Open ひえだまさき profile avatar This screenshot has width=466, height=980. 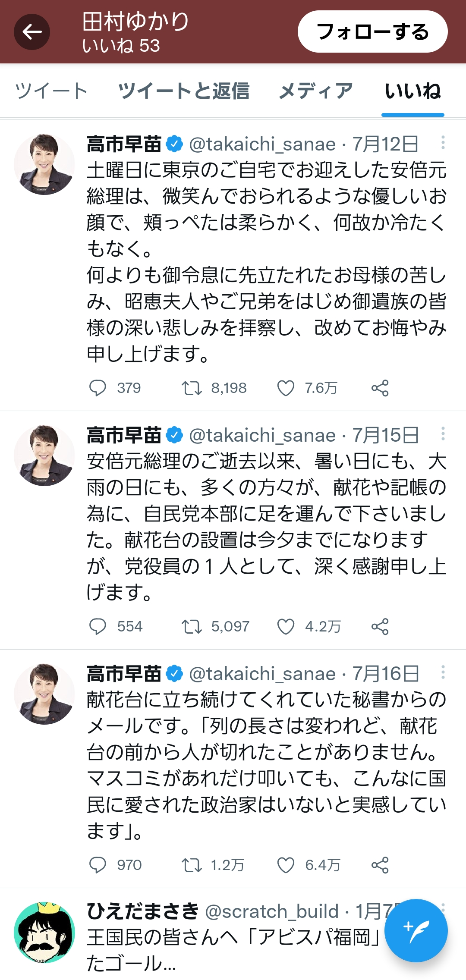(x=44, y=933)
